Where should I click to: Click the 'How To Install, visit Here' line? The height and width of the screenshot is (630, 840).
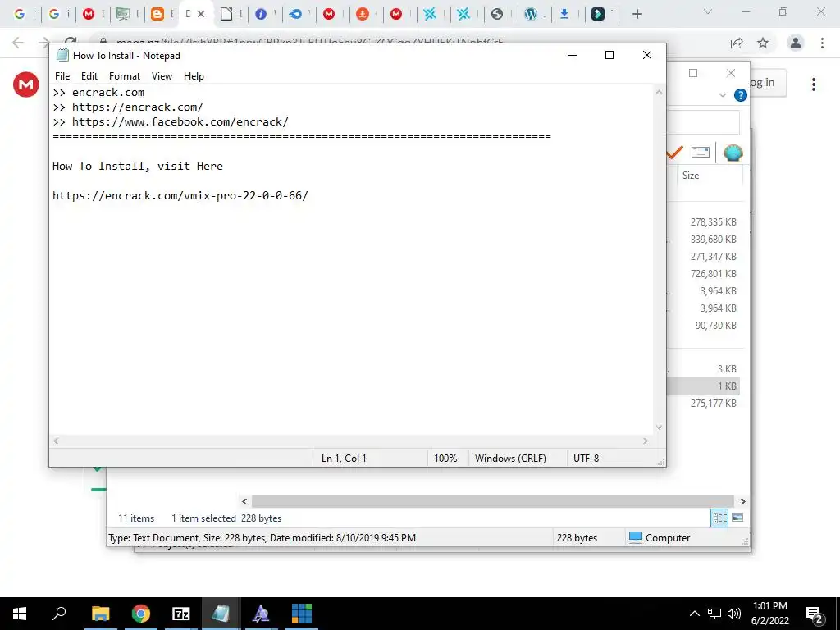coord(137,166)
